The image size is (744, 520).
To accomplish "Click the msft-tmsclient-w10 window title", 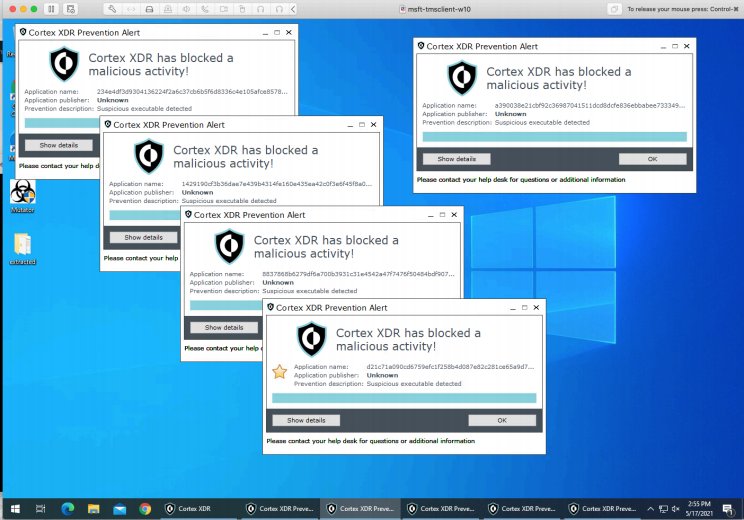I will pos(439,9).
